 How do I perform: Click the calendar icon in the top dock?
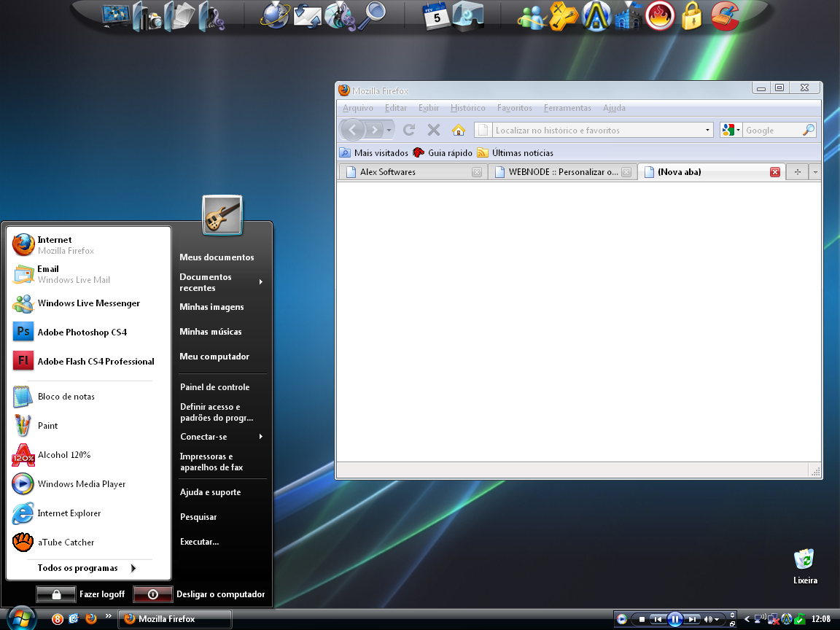click(436, 16)
